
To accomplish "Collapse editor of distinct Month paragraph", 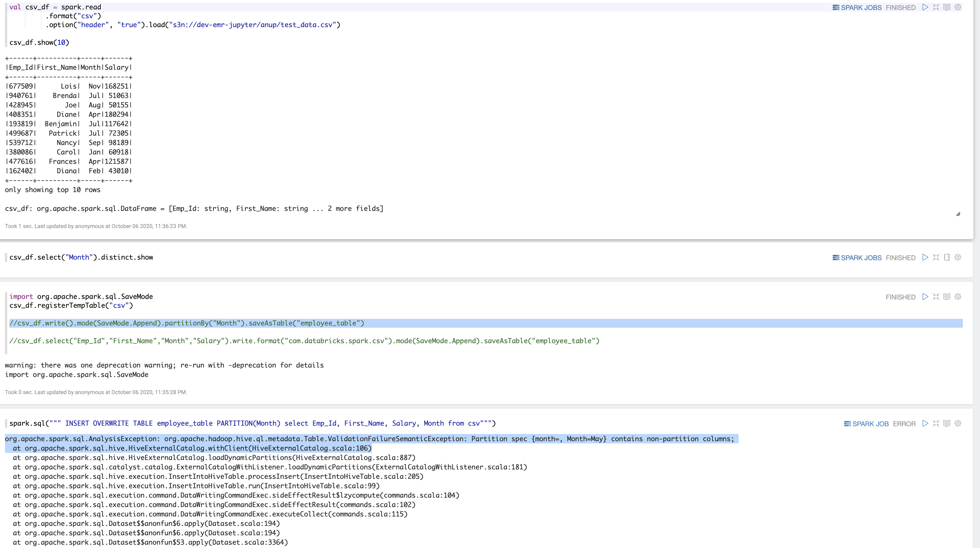I will pos(936,257).
